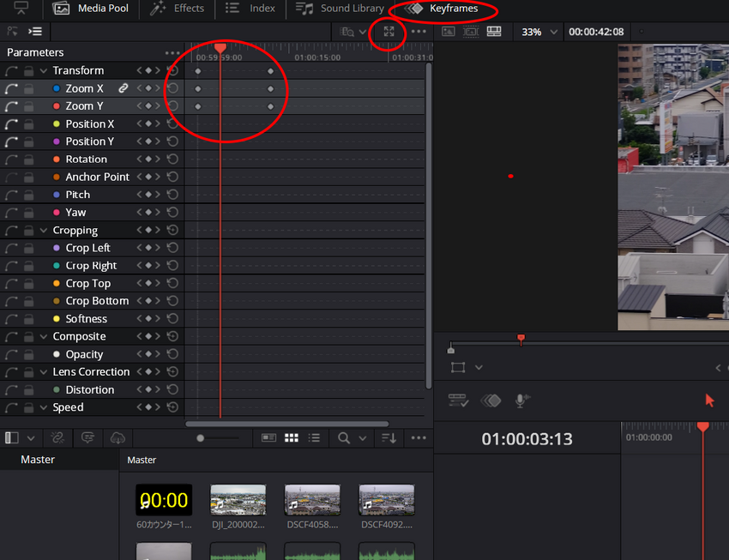Click the keyframe editor horizontal scrollbar
Viewport: 729px width, 560px height.
(x=286, y=424)
